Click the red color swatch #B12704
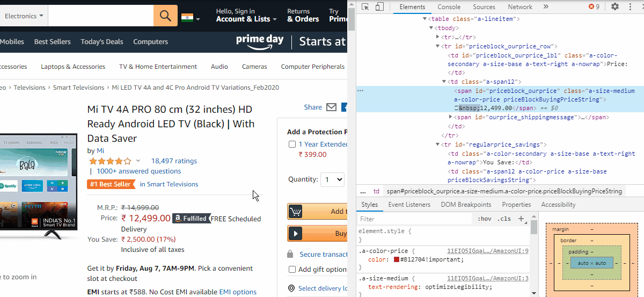 (x=397, y=259)
